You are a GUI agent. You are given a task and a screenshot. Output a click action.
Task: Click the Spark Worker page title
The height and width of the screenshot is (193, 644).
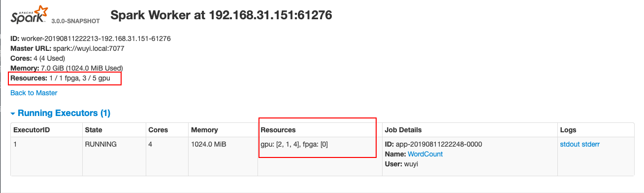(x=221, y=15)
